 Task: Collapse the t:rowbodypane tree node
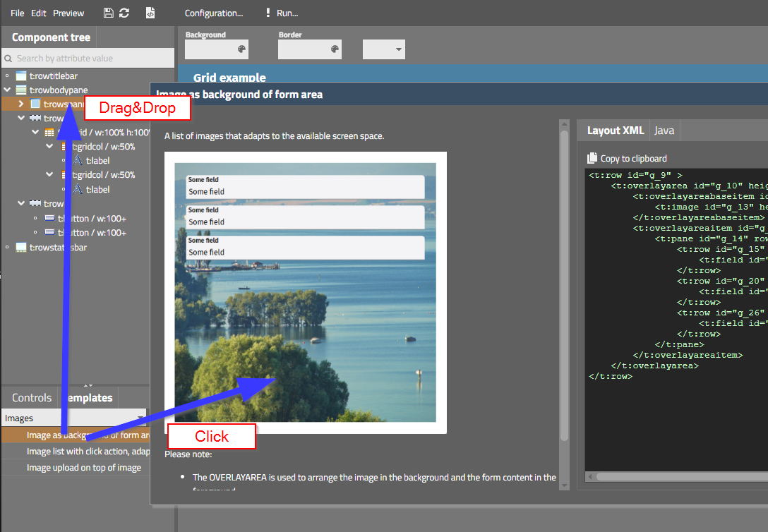point(7,90)
